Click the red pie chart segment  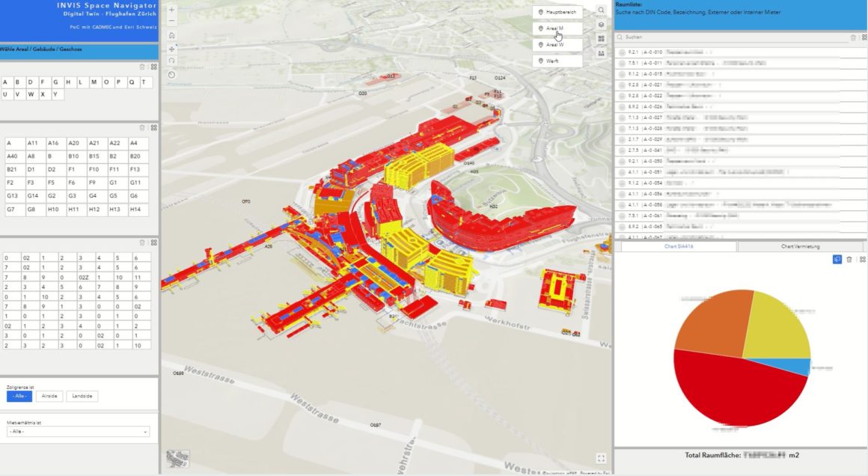point(733,389)
